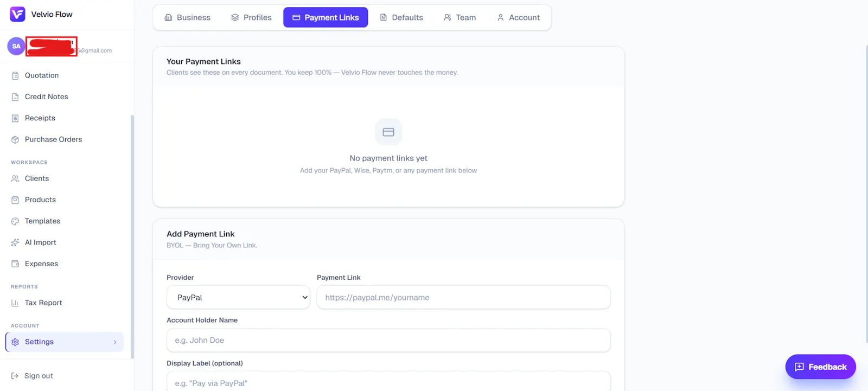Select the Payment Links tab
Screen dimensions: 868x391
click(x=325, y=17)
